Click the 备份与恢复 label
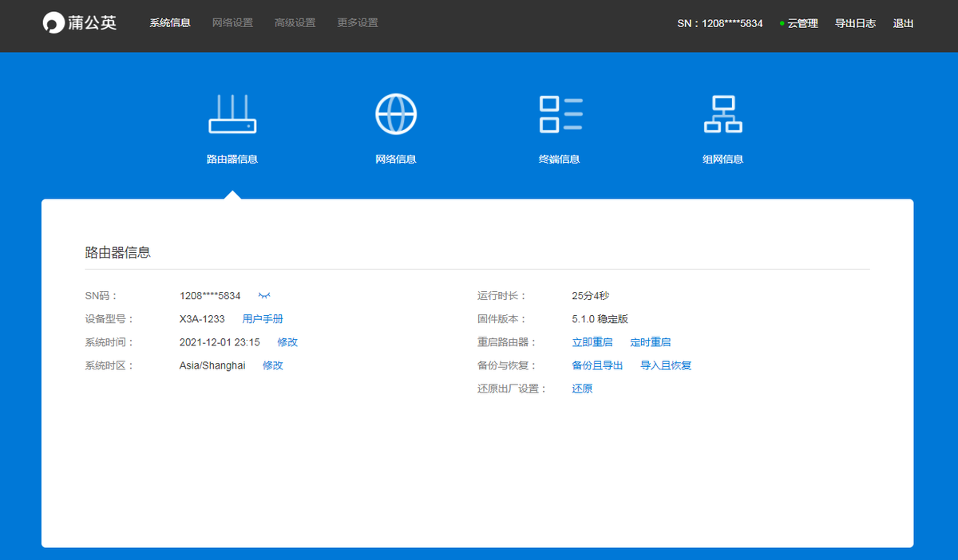Screen dimensions: 958x560 507,365
